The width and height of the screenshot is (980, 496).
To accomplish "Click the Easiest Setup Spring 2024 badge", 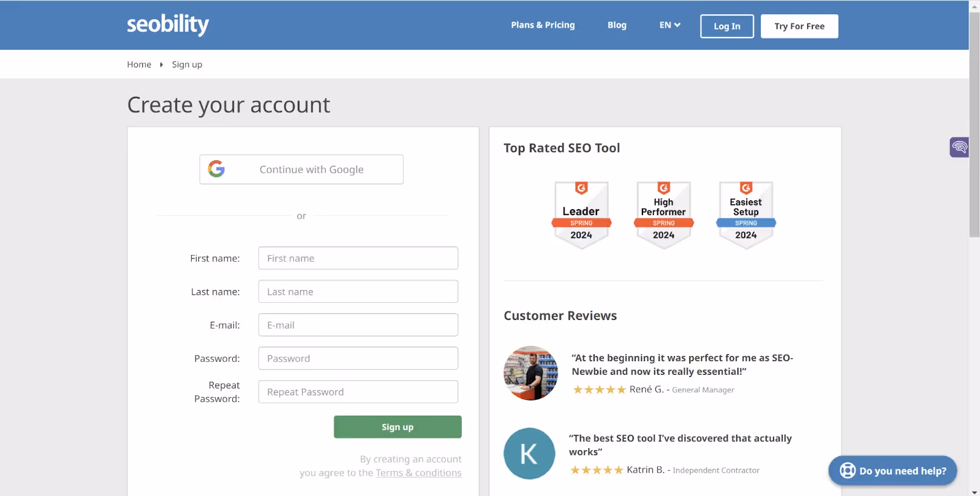I will pos(746,215).
